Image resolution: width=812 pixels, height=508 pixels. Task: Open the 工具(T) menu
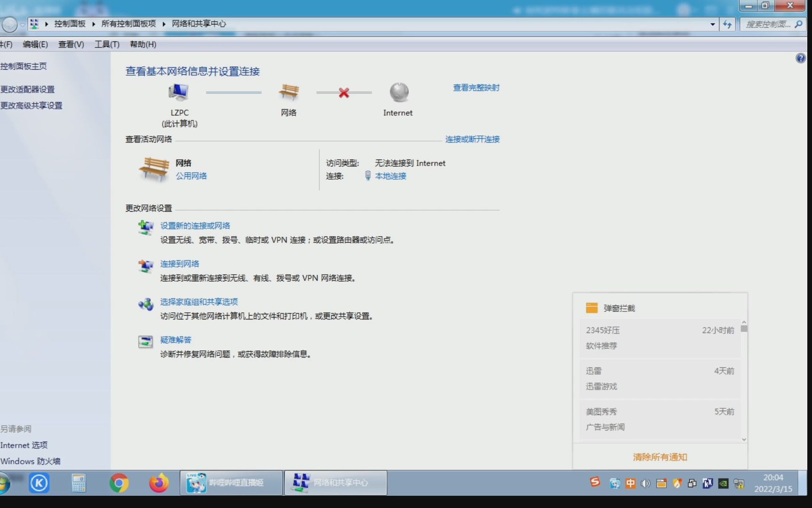(x=107, y=44)
